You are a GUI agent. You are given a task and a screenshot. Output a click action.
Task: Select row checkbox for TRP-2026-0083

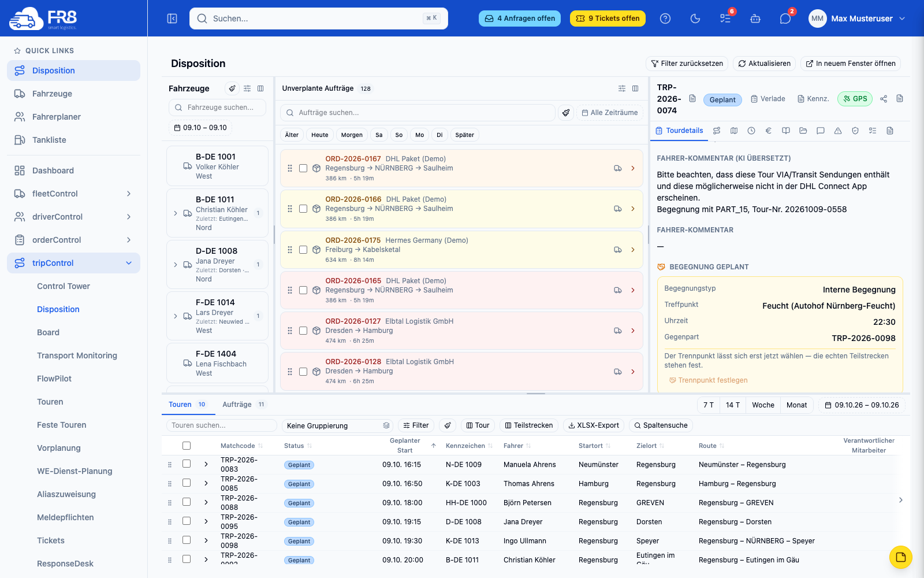(187, 464)
